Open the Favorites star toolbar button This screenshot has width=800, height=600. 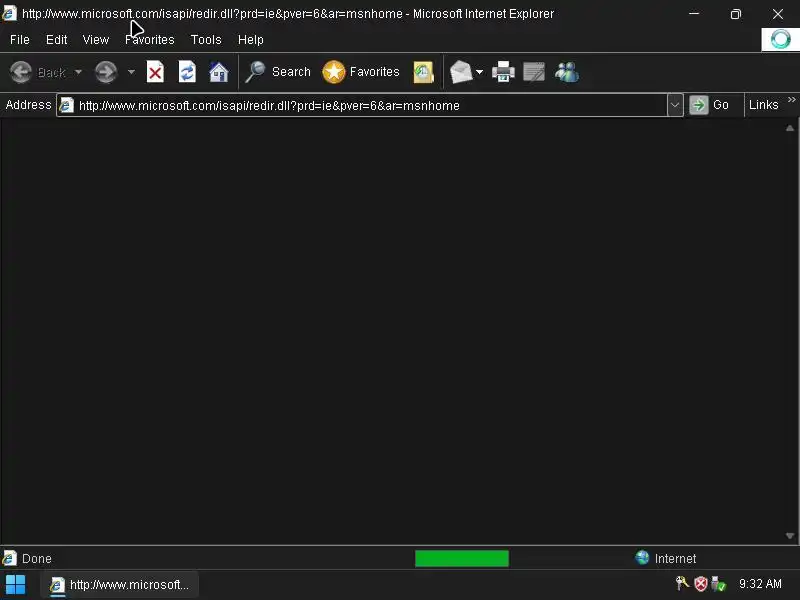click(x=361, y=72)
